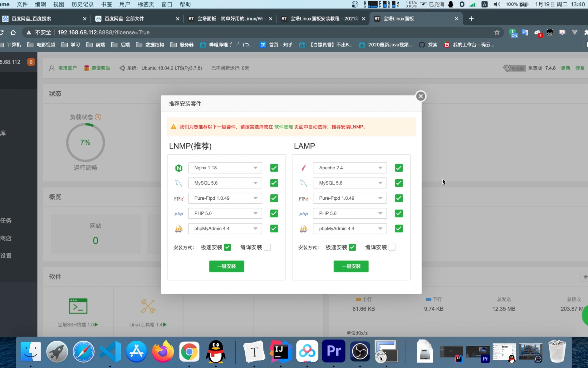Launch Launchpad rocket icon in dock
The width and height of the screenshot is (588, 368).
[57, 351]
